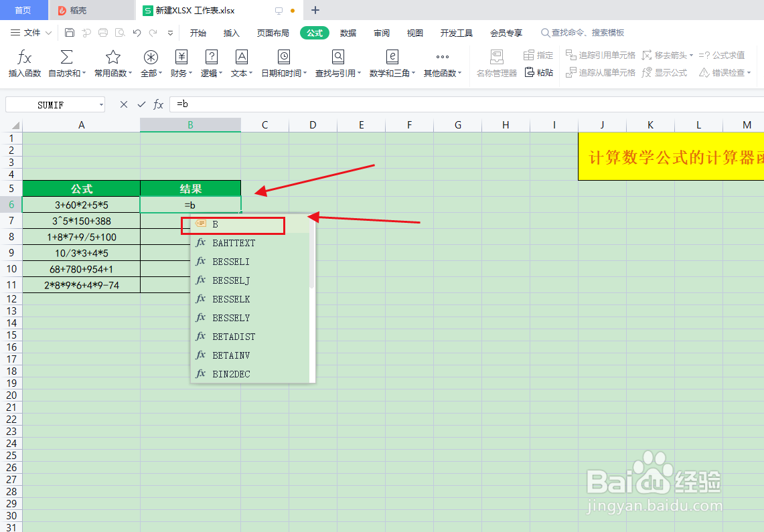Expand the quick access toolbar customize arrow
The image size is (764, 532).
click(x=170, y=33)
